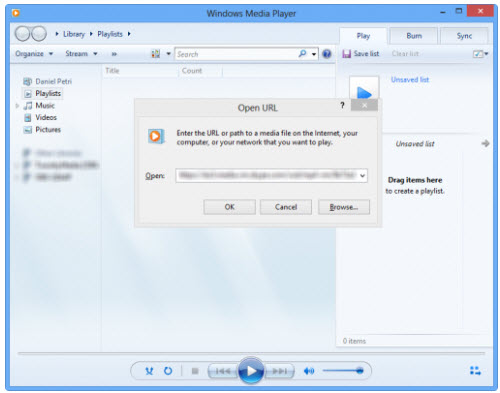Switch to the Burn tab
The image size is (500, 393).
[x=414, y=36]
